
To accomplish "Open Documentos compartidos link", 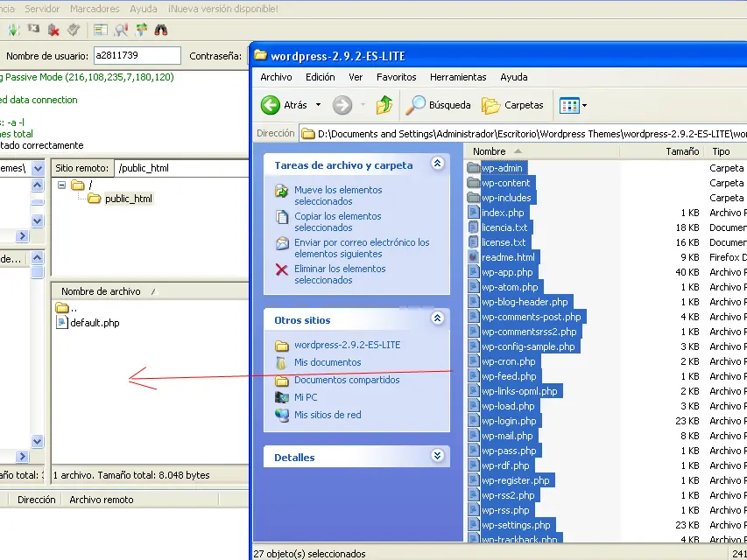I will 347,380.
